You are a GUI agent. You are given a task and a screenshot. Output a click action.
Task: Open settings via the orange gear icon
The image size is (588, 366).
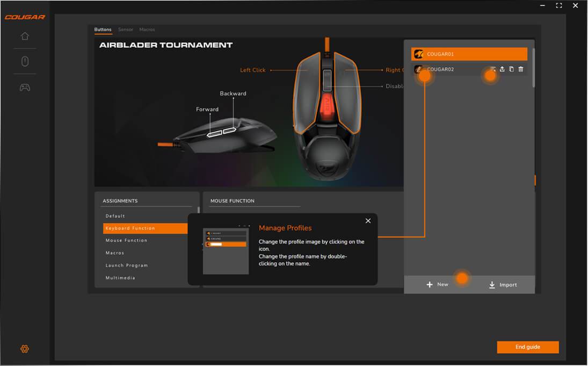(x=25, y=349)
